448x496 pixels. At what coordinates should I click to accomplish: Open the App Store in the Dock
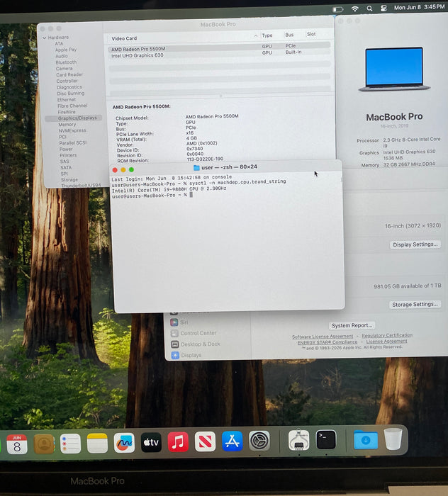(233, 441)
